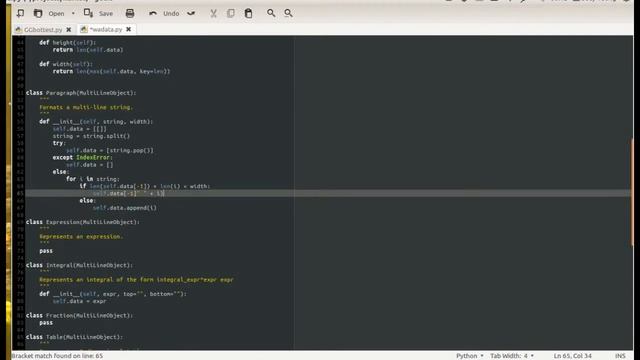The height and width of the screenshot is (360, 640).
Task: Click the line 'class Table(MultiLineObject):'
Action: [x=74, y=337]
